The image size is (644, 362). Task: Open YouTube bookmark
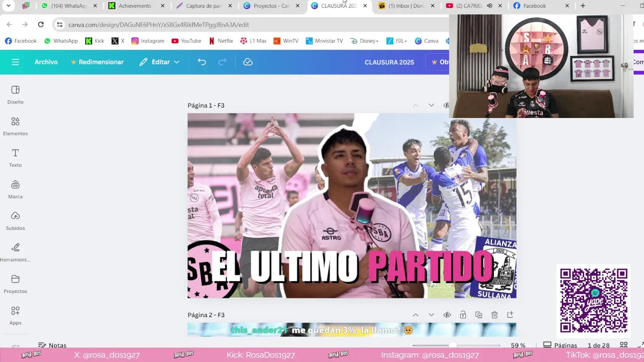pyautogui.click(x=186, y=41)
